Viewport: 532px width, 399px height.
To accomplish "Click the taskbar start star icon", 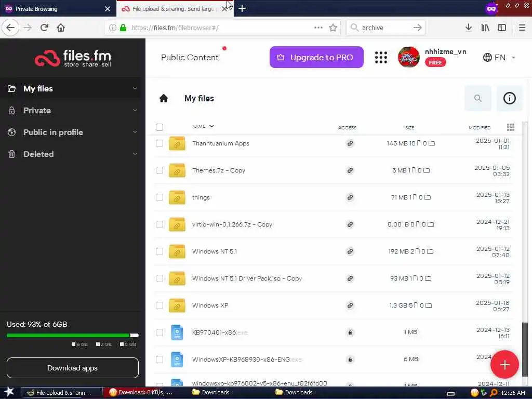I will point(9,392).
